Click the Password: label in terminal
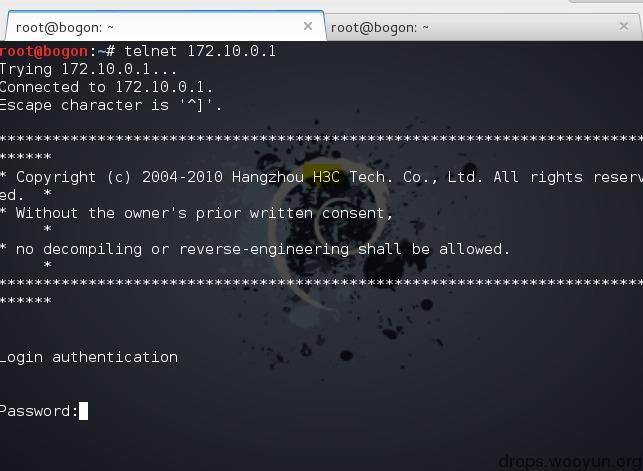643x471 pixels. [x=39, y=411]
